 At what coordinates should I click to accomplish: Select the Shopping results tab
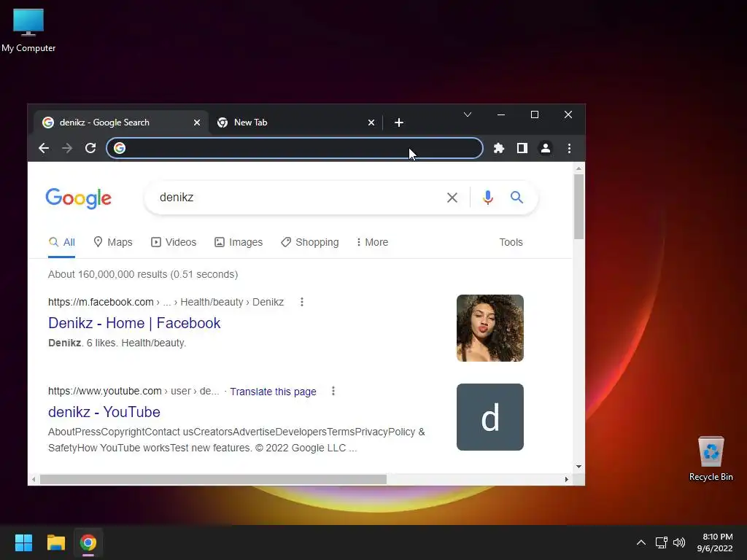click(x=309, y=242)
